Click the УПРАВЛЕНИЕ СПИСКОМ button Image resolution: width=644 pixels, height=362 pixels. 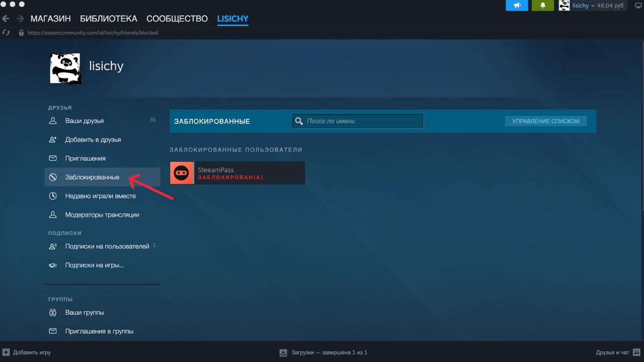tap(546, 121)
